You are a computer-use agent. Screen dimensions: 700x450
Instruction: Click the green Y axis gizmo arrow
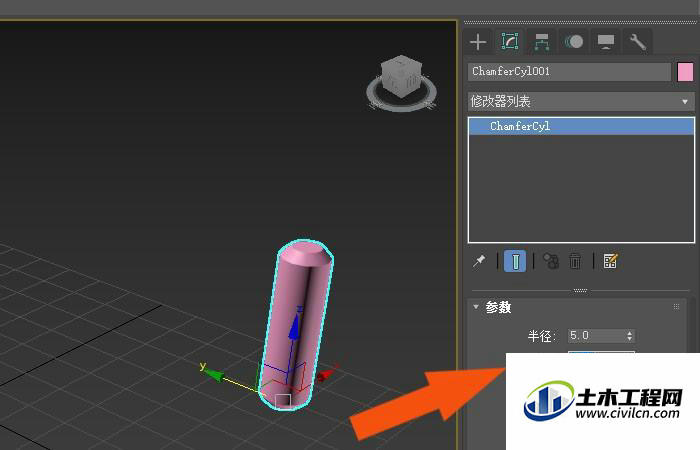tap(215, 375)
